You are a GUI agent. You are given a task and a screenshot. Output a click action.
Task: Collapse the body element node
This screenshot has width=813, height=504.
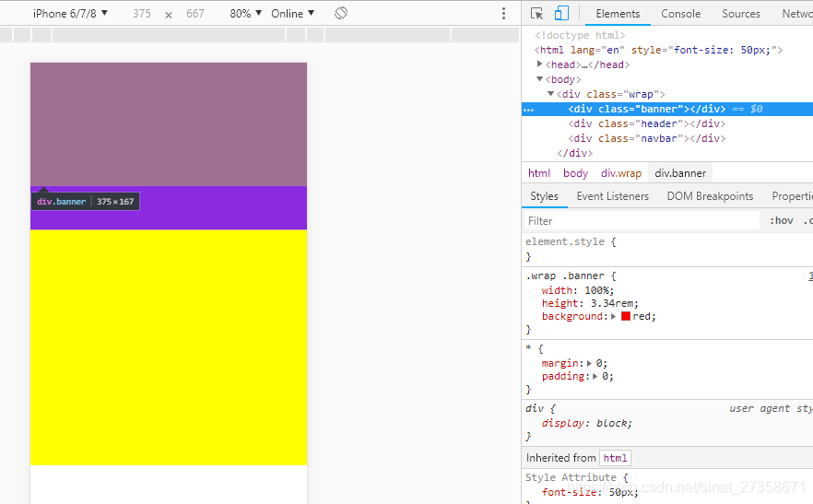pyautogui.click(x=540, y=79)
